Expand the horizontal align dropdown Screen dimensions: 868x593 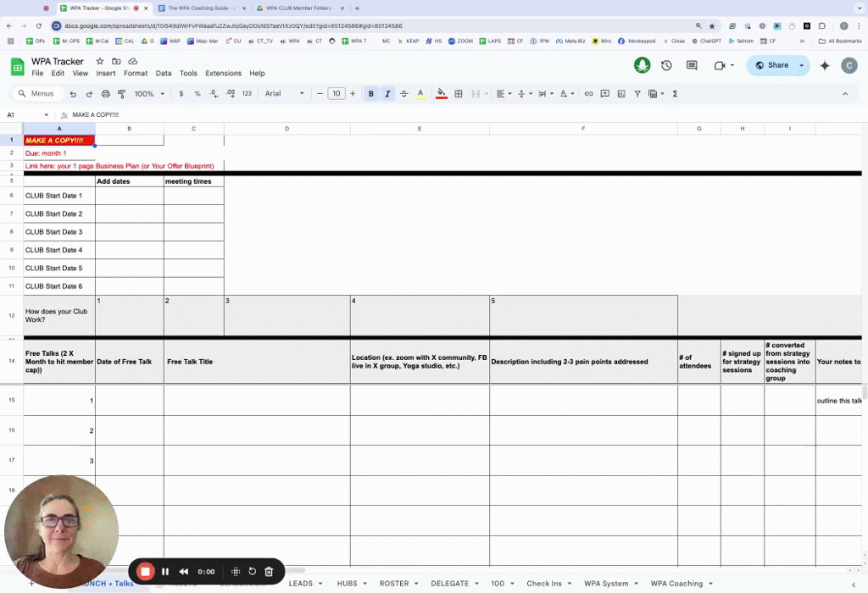point(508,93)
